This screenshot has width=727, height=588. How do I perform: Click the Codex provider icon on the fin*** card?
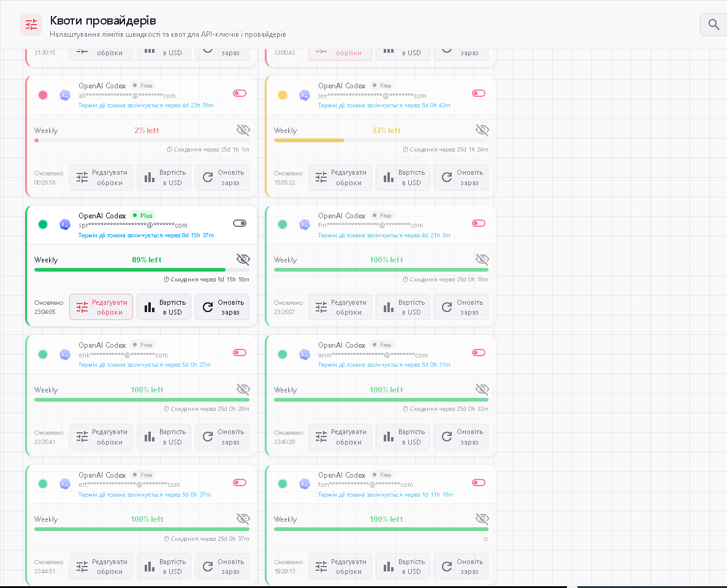[x=305, y=224]
